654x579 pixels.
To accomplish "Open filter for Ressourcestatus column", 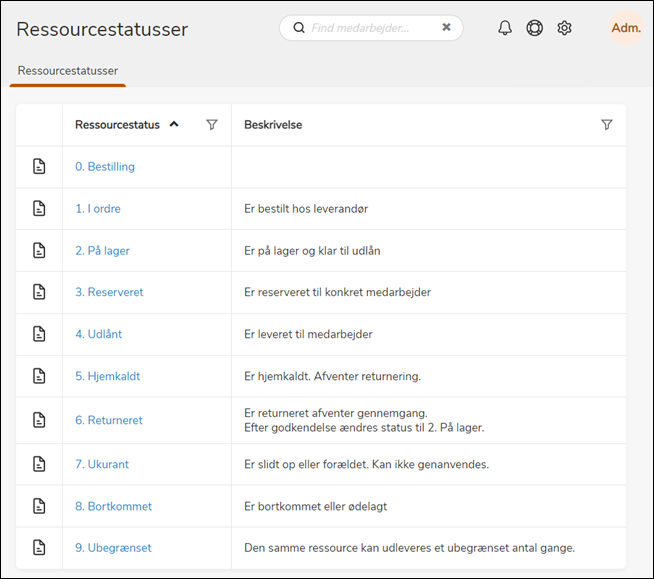I will (212, 125).
